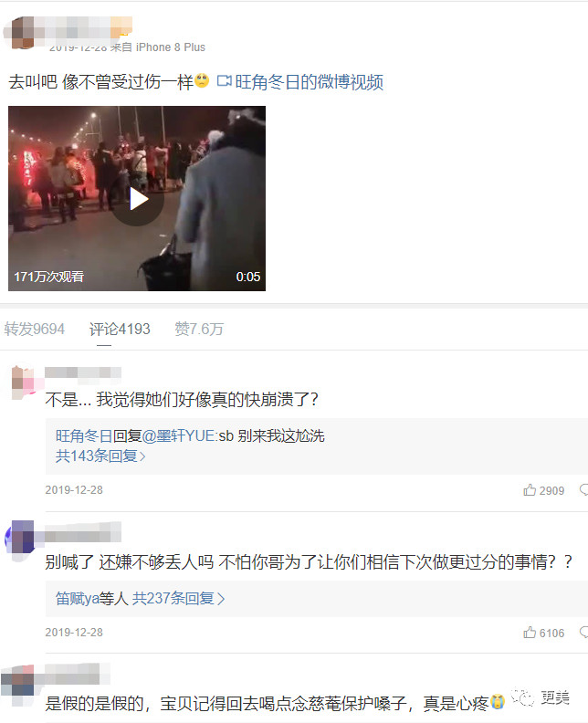
Task: Expand 共237条回复 replies
Action: tap(178, 599)
